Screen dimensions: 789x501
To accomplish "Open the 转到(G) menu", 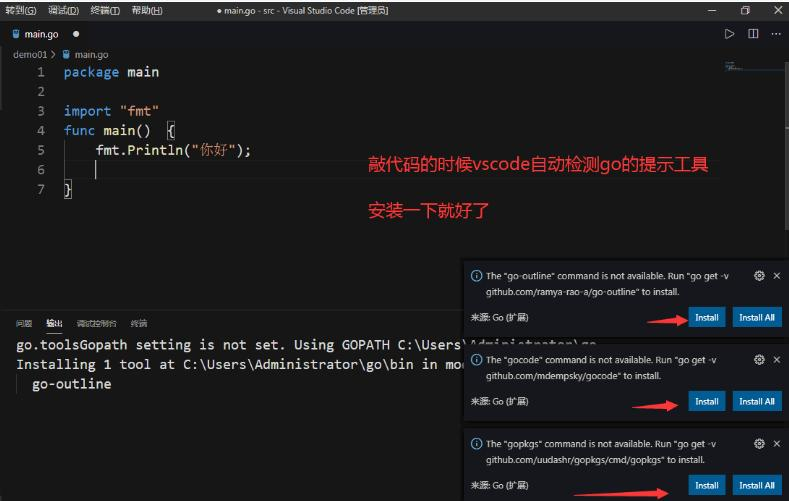I will coord(21,10).
